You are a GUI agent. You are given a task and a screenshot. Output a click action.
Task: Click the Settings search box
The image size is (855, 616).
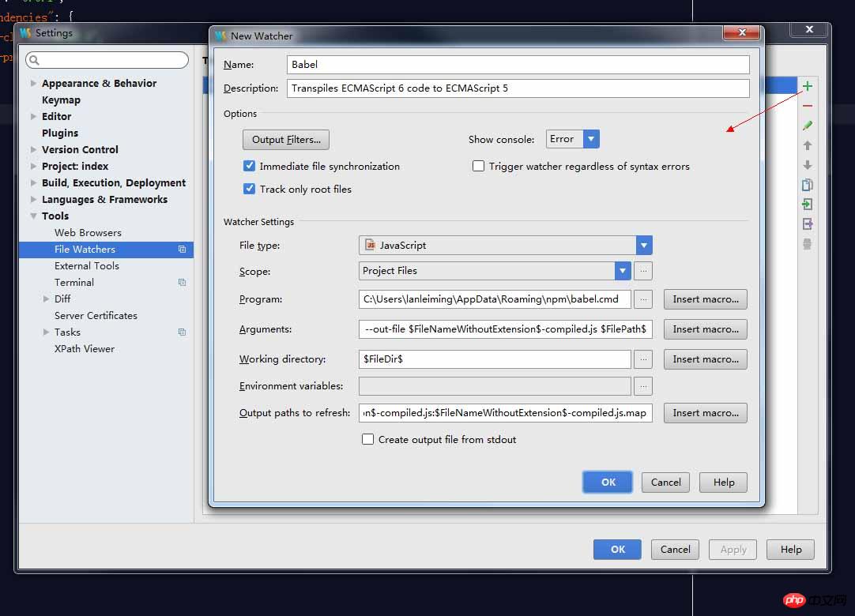(107, 60)
